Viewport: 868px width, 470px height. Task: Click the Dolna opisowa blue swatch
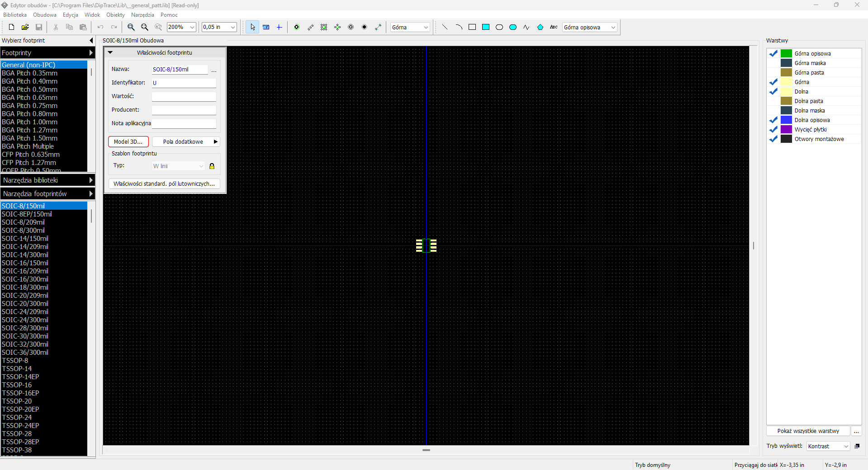point(787,120)
